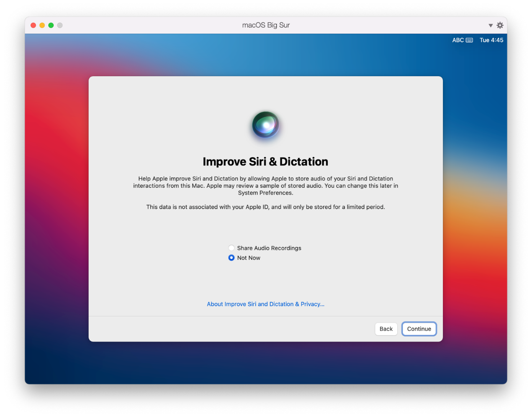
Task: Click the Continue button
Action: (419, 329)
